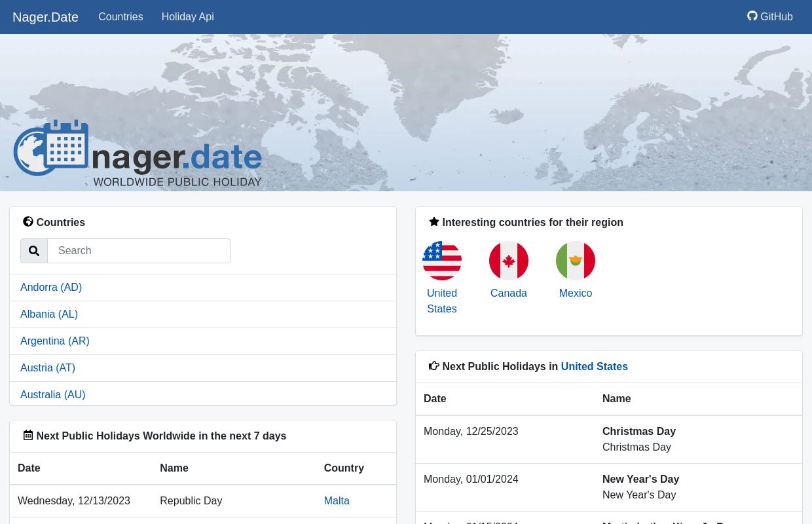
Task: Open the United States text link under flag
Action: [x=442, y=301]
